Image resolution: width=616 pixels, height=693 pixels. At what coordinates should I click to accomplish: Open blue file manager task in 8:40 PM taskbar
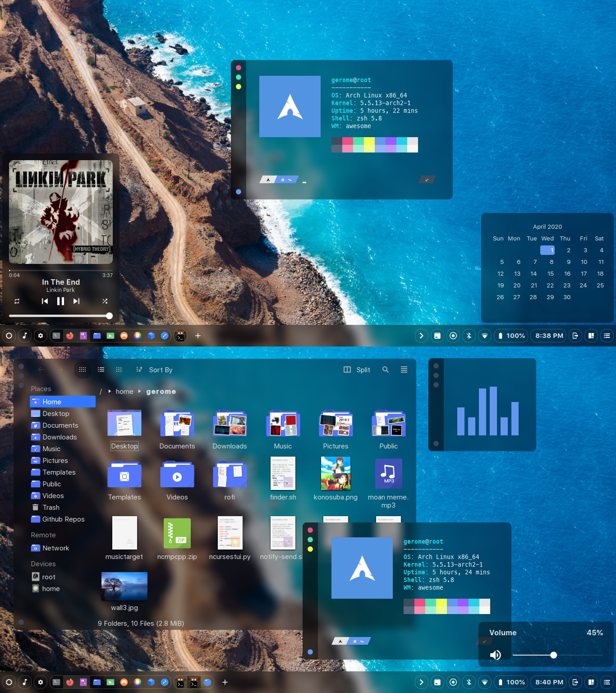(x=97, y=682)
